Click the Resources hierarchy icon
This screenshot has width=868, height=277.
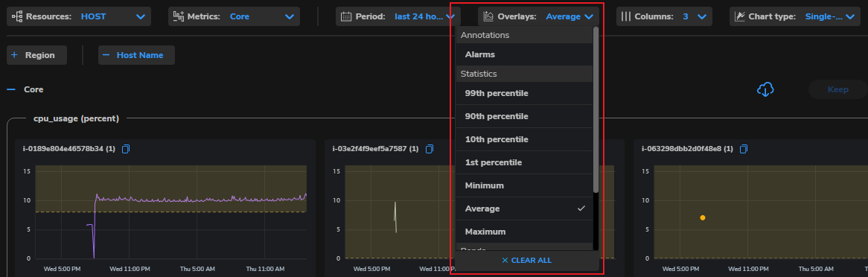(17, 16)
